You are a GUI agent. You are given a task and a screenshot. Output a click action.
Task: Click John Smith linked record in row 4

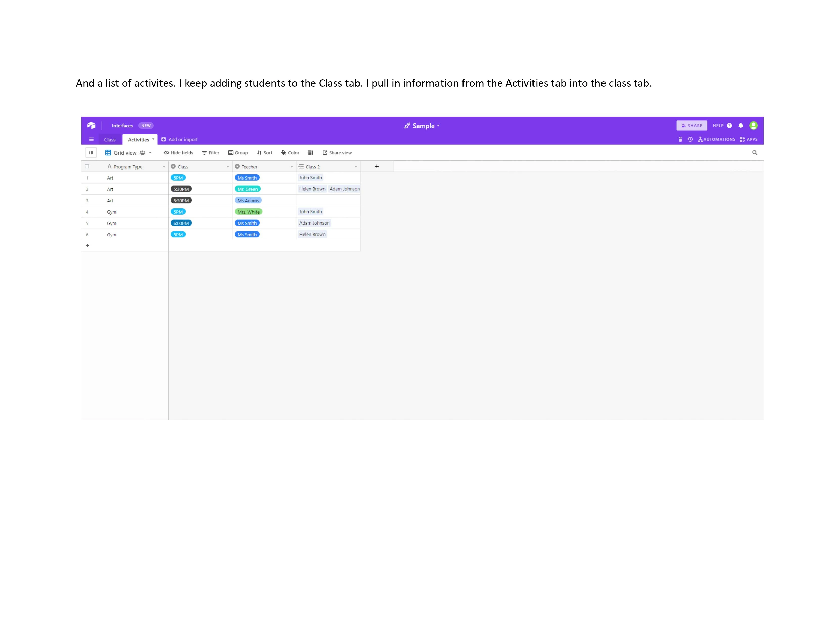(x=310, y=212)
